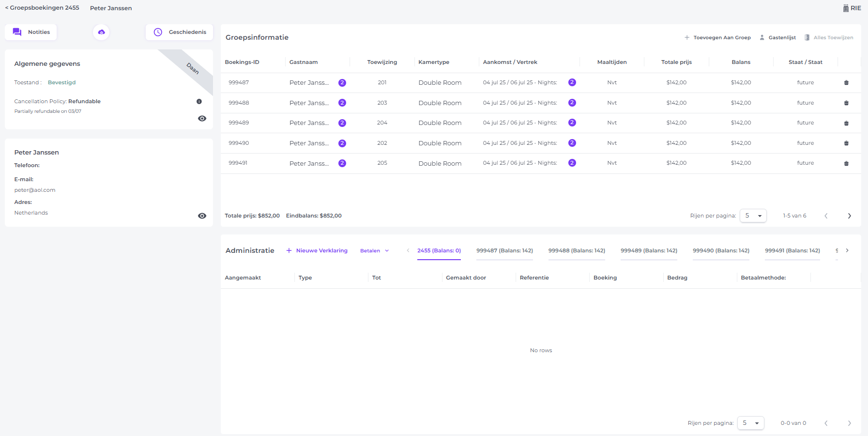Viewport: 868px width, 436px height.
Task: Click the cancellation policy info icon
Action: (199, 101)
